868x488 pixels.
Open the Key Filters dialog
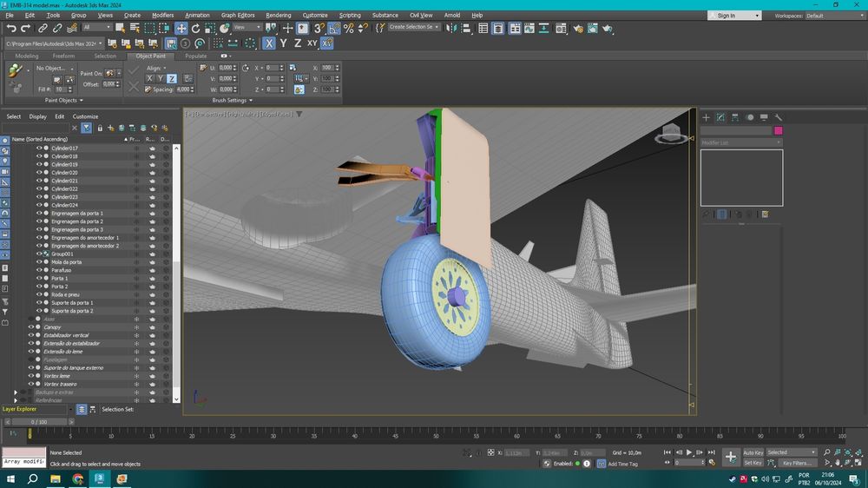coord(797,463)
